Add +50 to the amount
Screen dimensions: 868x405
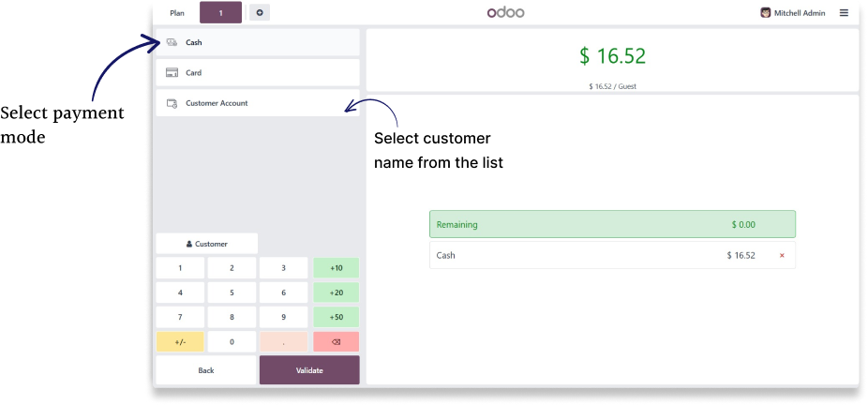coord(336,317)
